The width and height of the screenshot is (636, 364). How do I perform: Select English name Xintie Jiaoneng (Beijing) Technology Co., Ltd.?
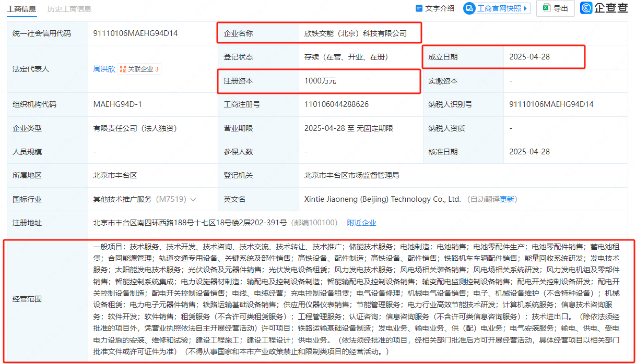point(382,199)
